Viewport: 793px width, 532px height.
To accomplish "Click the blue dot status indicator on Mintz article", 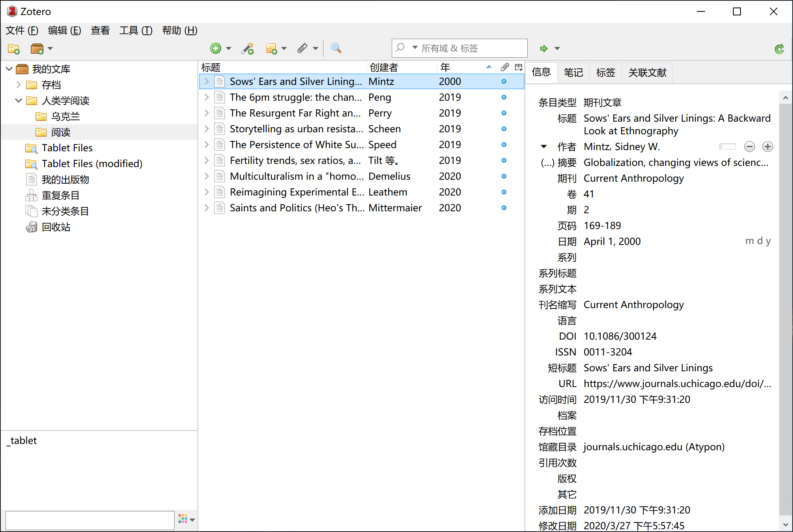I will [504, 81].
